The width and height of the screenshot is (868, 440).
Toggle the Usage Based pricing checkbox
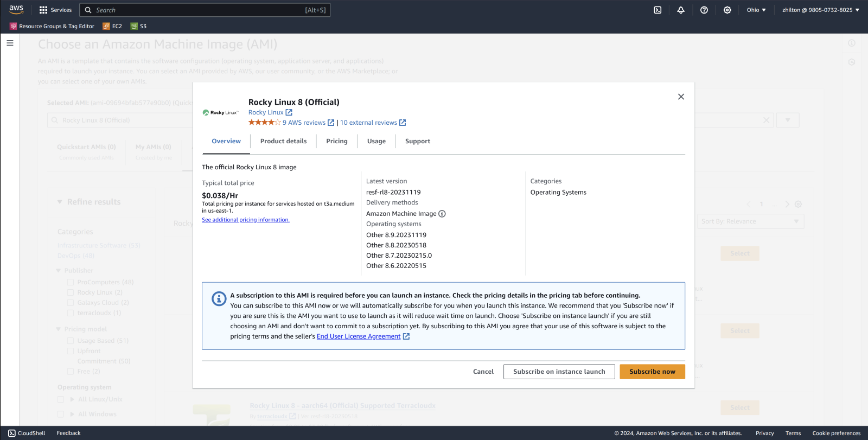70,341
